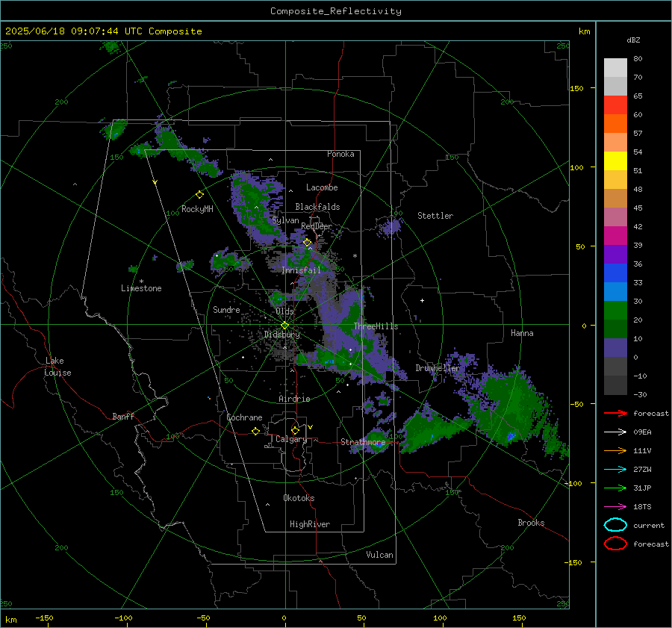672x628 pixels.
Task: Click the orange 111V arrow legend icon
Action: pos(615,450)
